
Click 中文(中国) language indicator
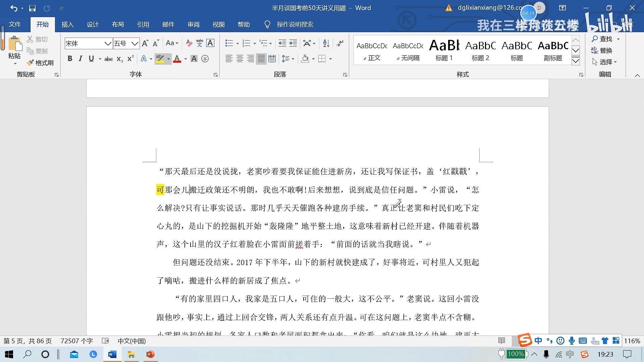click(x=132, y=341)
